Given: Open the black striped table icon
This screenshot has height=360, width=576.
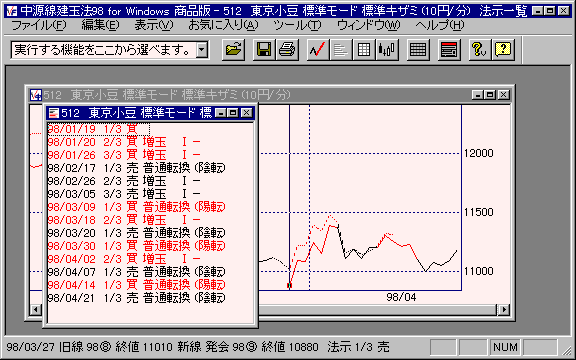Looking at the screenshot, I should click(418, 50).
